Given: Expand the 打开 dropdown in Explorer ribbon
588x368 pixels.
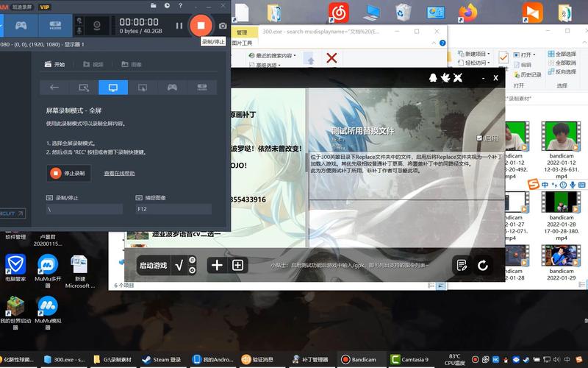Looking at the screenshot, I should coord(526,54).
